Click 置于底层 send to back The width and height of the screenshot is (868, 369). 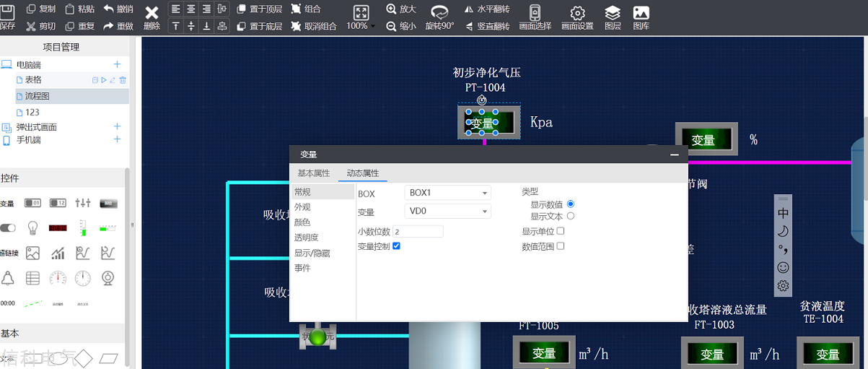click(259, 26)
